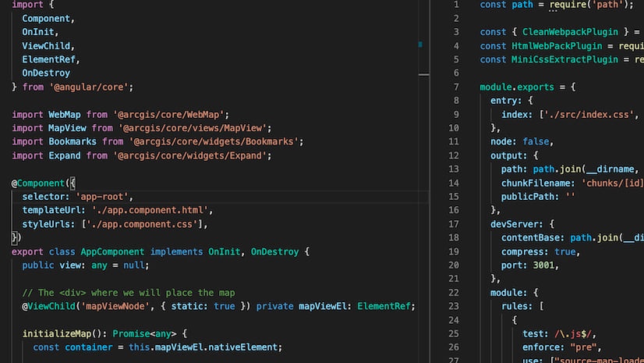Click the blue marker in the left minimap
This screenshot has width=644, height=363.
point(420,44)
